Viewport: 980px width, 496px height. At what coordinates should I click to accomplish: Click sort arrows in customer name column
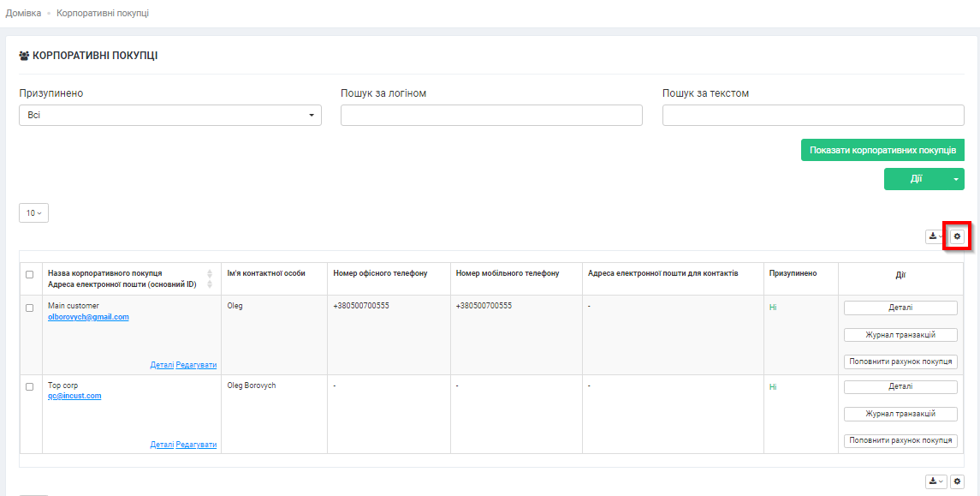(210, 278)
